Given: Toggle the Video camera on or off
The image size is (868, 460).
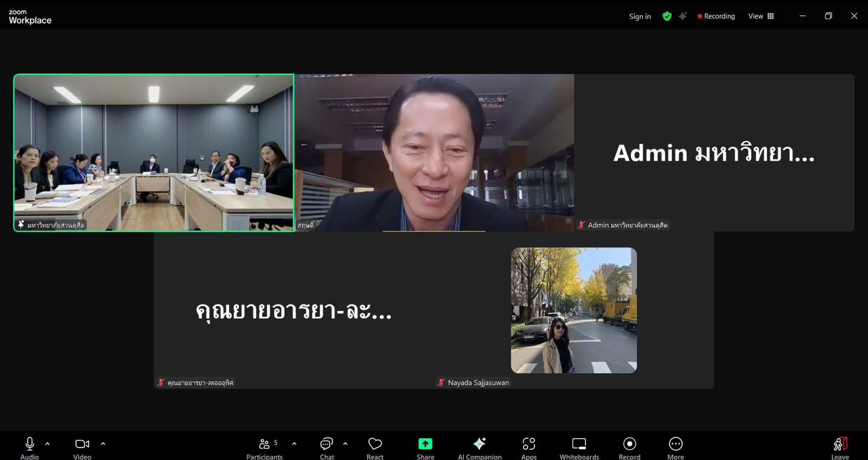Looking at the screenshot, I should (82, 445).
